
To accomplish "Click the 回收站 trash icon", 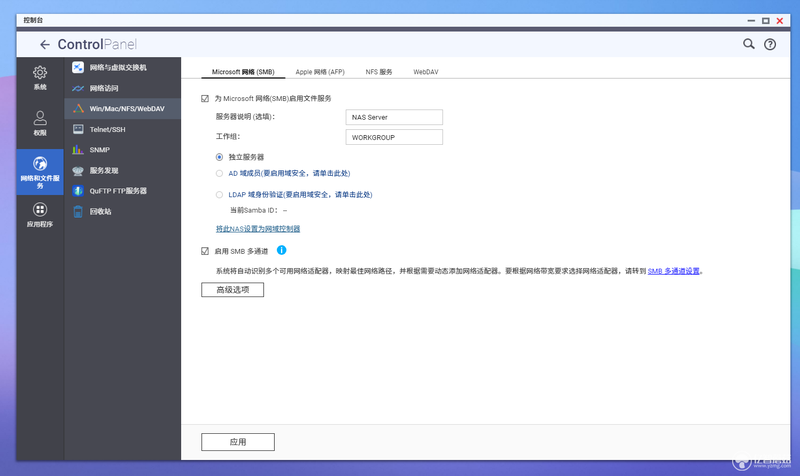I will 78,211.
